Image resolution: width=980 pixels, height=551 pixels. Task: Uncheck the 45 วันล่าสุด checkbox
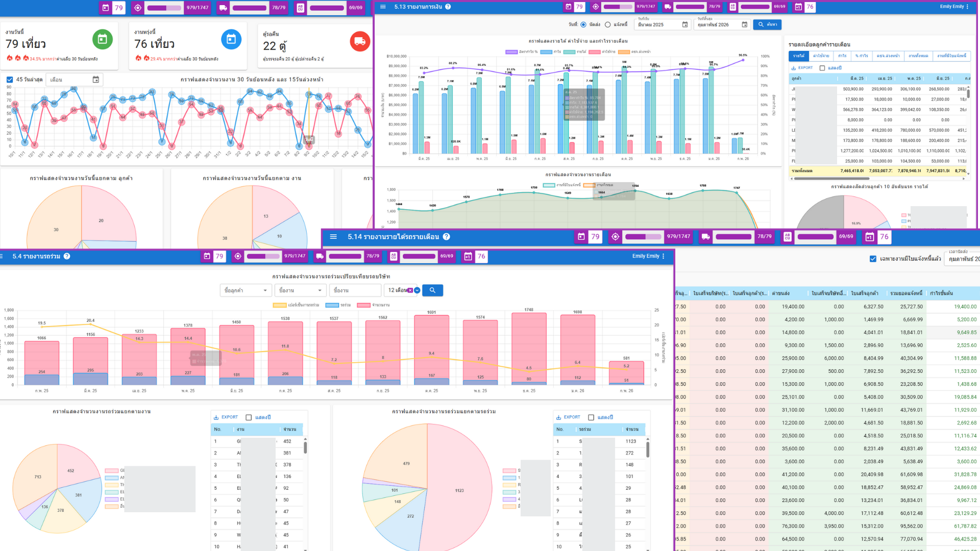click(10, 80)
